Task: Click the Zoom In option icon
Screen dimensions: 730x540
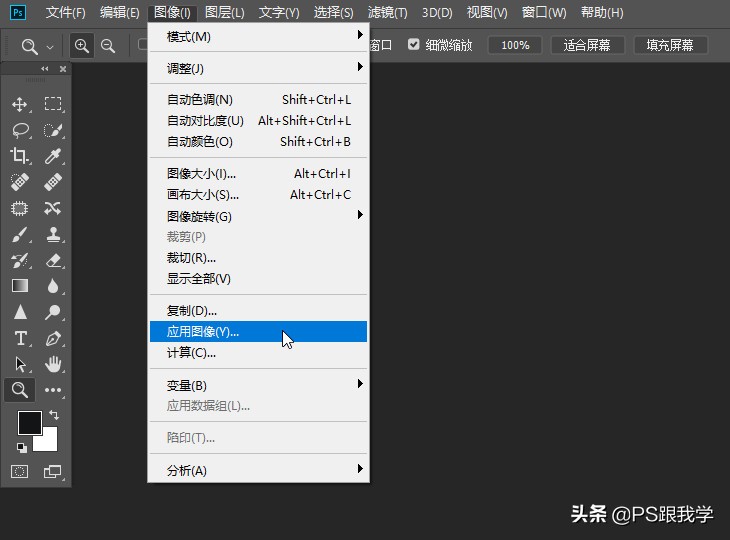Action: coord(82,46)
